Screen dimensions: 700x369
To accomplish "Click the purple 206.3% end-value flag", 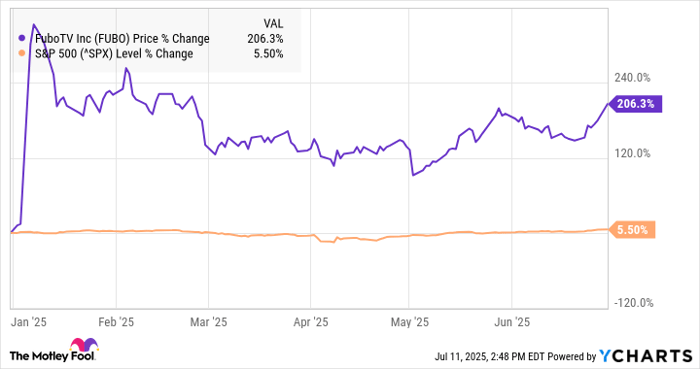I will click(x=636, y=104).
